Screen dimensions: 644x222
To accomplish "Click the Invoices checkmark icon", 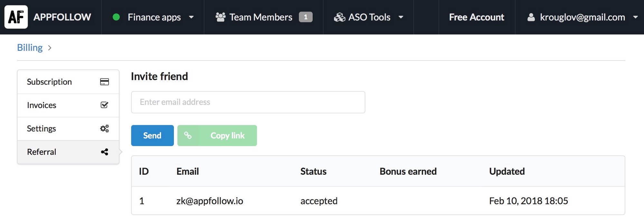I will [104, 105].
